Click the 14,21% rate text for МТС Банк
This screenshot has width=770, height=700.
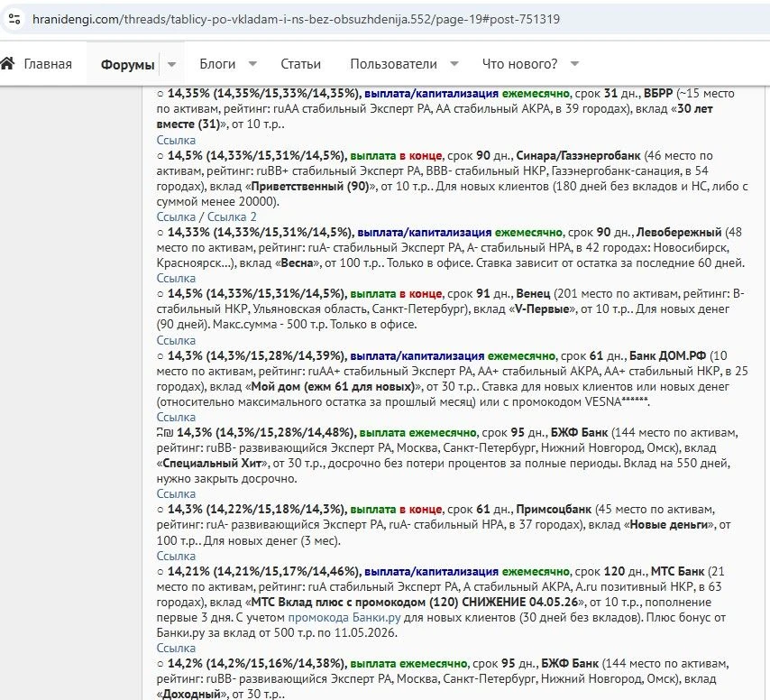tap(188, 572)
